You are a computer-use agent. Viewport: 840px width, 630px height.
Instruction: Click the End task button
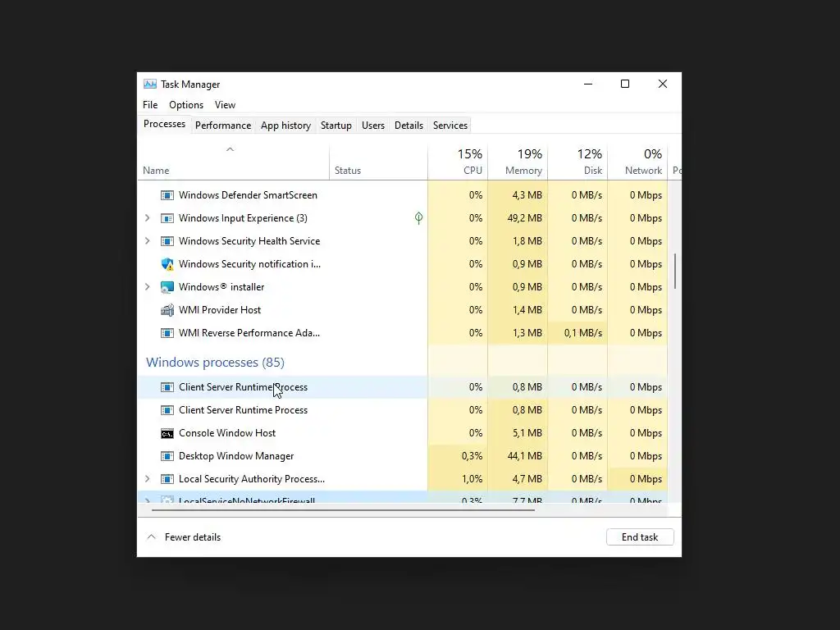(x=640, y=537)
